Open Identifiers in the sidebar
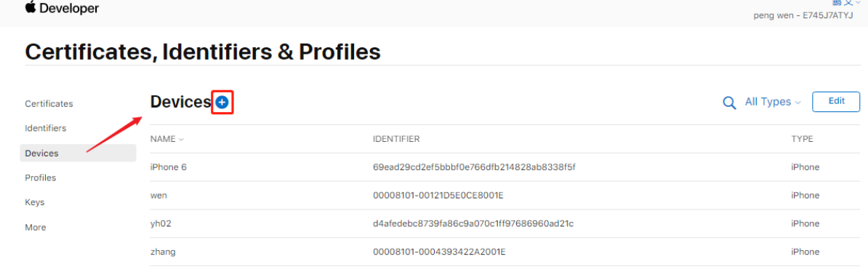The width and height of the screenshot is (868, 275). pyautogui.click(x=45, y=128)
